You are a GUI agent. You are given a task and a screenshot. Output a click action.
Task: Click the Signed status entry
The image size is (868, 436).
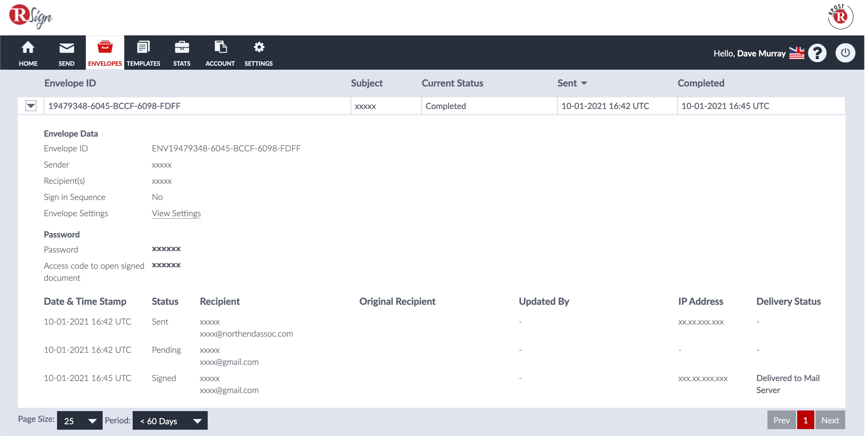pyautogui.click(x=164, y=378)
